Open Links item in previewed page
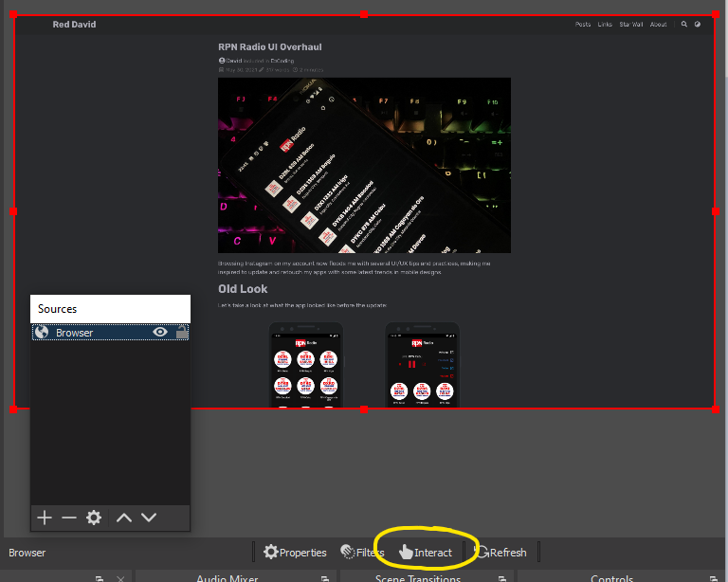Image resolution: width=728 pixels, height=582 pixels. click(x=605, y=24)
